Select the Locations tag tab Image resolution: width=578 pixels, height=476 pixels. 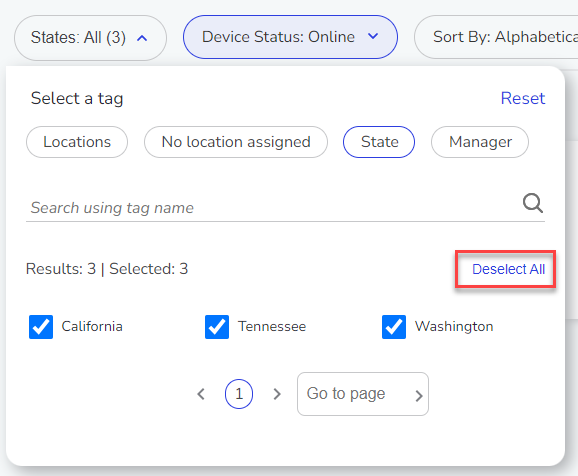[77, 142]
